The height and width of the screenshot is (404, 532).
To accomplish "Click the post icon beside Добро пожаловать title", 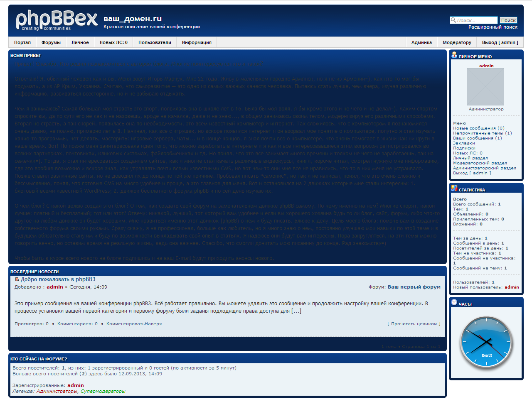I will [x=17, y=279].
